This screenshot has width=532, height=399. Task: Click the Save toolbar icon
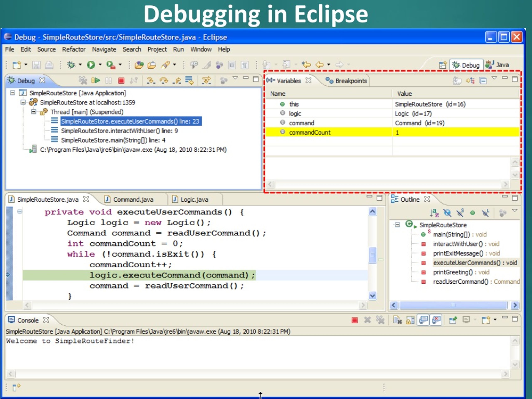(36, 65)
